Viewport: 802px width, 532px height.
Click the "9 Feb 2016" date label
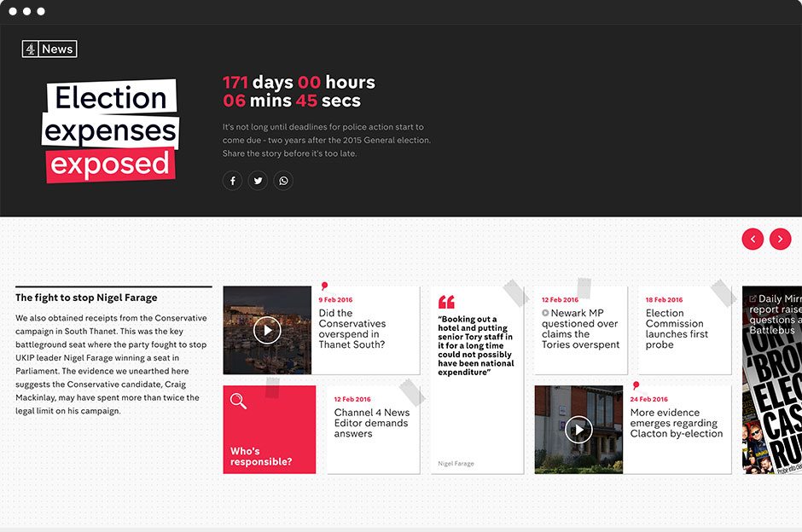tap(335, 300)
